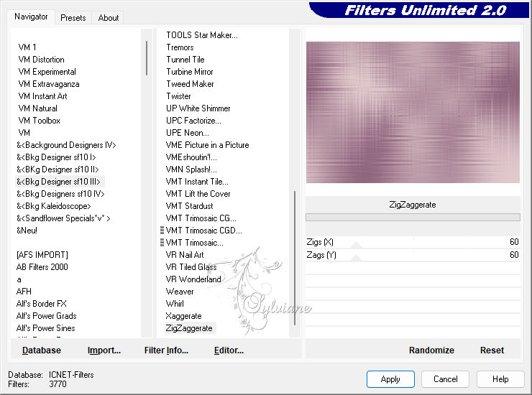Select the Navigator tab
Viewport: 532px width, 395px height.
pos(31,17)
